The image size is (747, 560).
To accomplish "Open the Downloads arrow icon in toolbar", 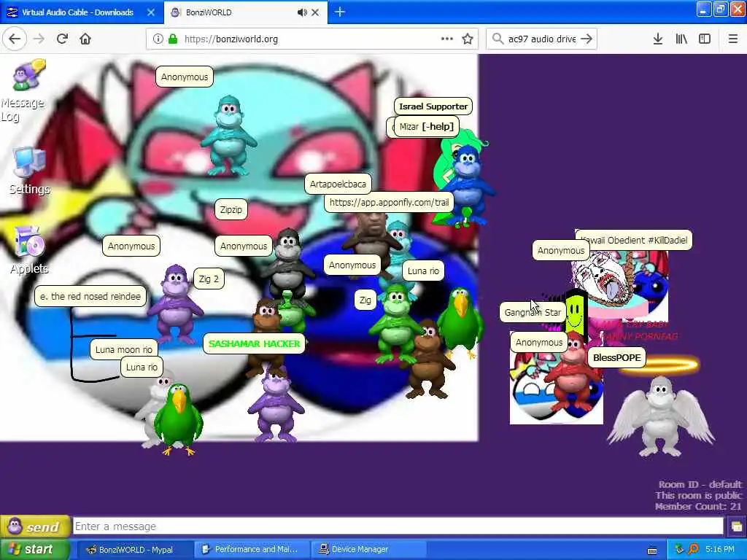I will coord(657,39).
